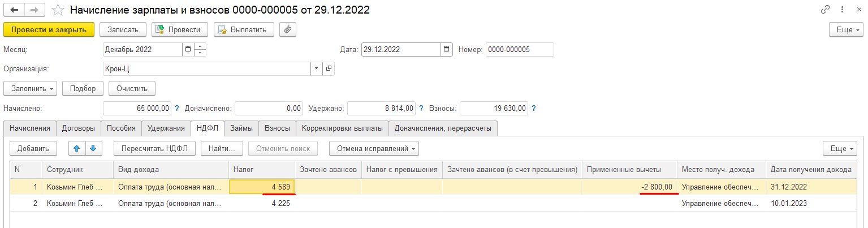The image size is (868, 228).
Task: Step the month value with spinner
Action: pos(200,49)
